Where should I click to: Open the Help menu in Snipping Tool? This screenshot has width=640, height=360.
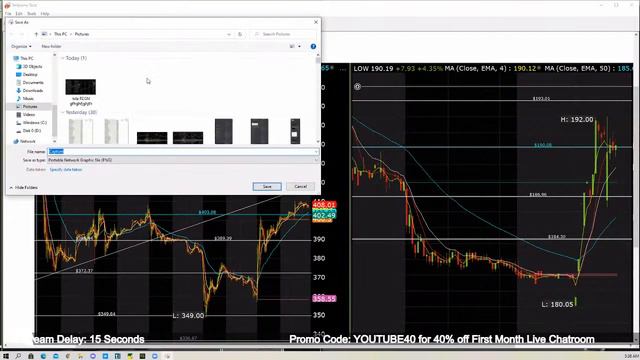[45, 13]
